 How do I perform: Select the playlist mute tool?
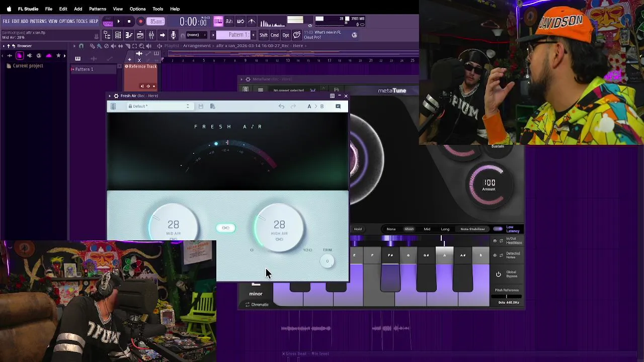pos(113,46)
